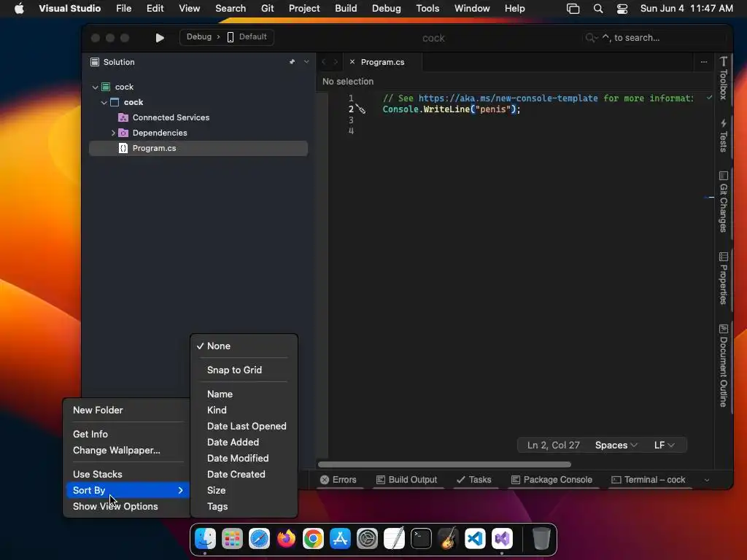This screenshot has height=560, width=747.
Task: Open the aka.ms new-console-template link
Action: coord(508,98)
